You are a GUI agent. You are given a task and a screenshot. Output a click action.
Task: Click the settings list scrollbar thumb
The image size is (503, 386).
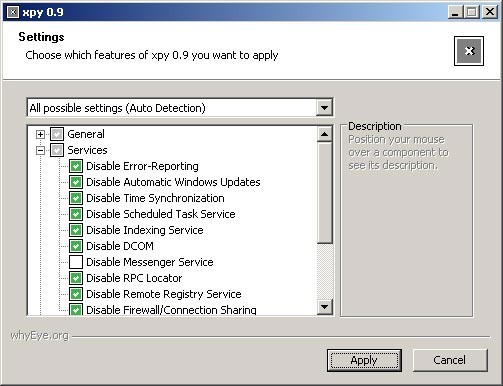[324, 193]
